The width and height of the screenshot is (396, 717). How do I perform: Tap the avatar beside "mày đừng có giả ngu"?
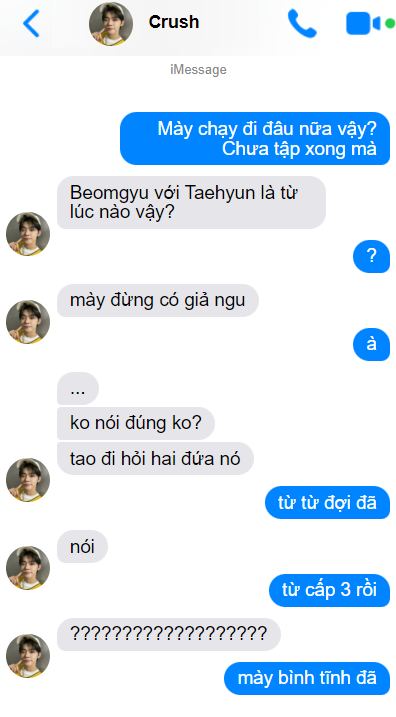28,322
